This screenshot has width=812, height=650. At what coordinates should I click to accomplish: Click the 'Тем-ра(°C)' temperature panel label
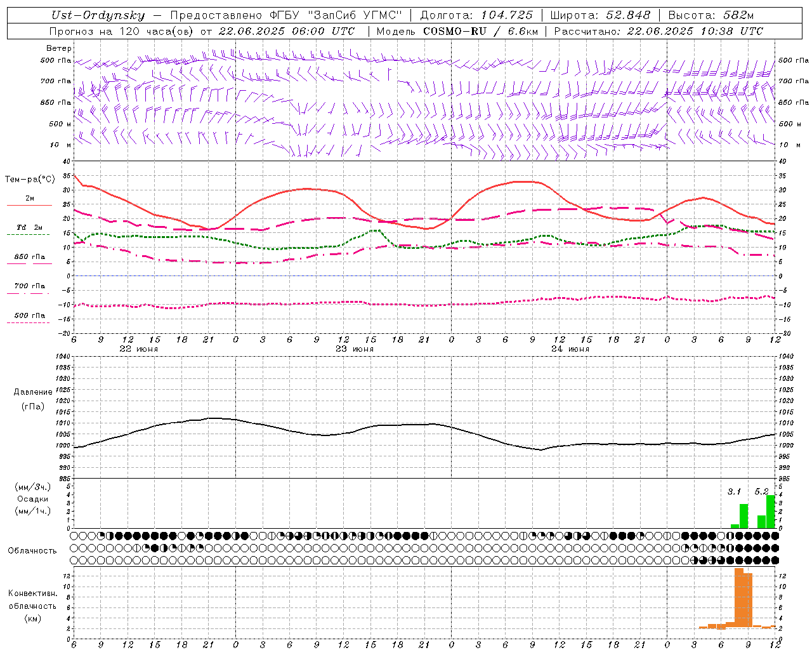[x=30, y=180]
